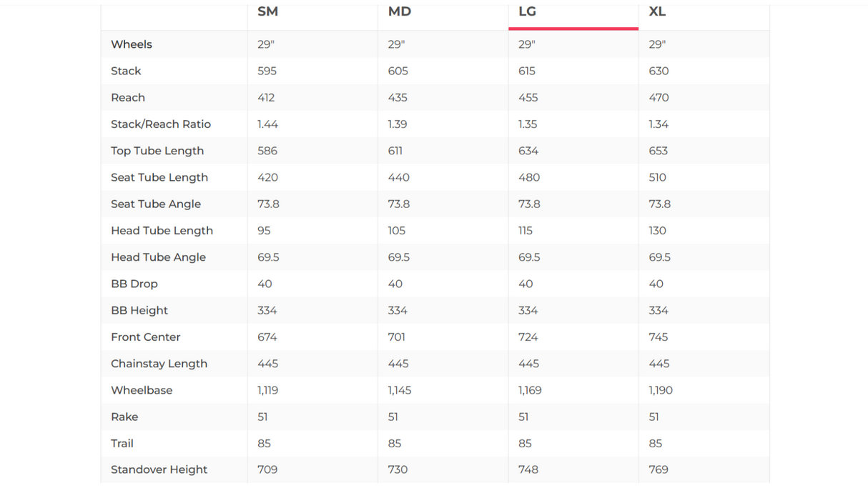Select the Top Tube Length label
Image resolution: width=868 pixels, height=488 pixels.
coord(157,151)
